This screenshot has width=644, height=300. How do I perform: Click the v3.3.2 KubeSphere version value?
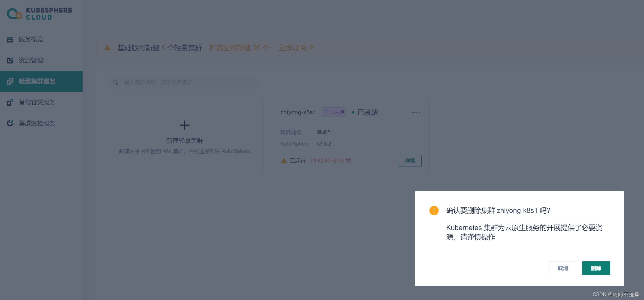324,144
